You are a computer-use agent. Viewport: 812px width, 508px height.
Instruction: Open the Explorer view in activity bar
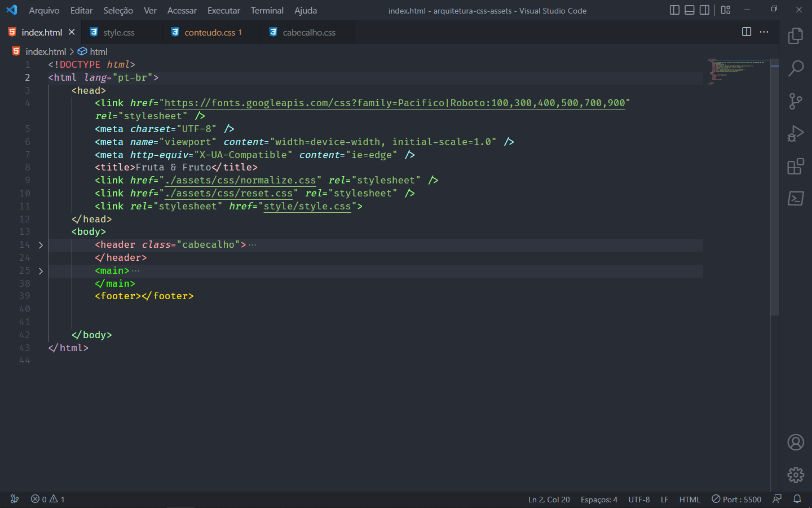tap(796, 36)
